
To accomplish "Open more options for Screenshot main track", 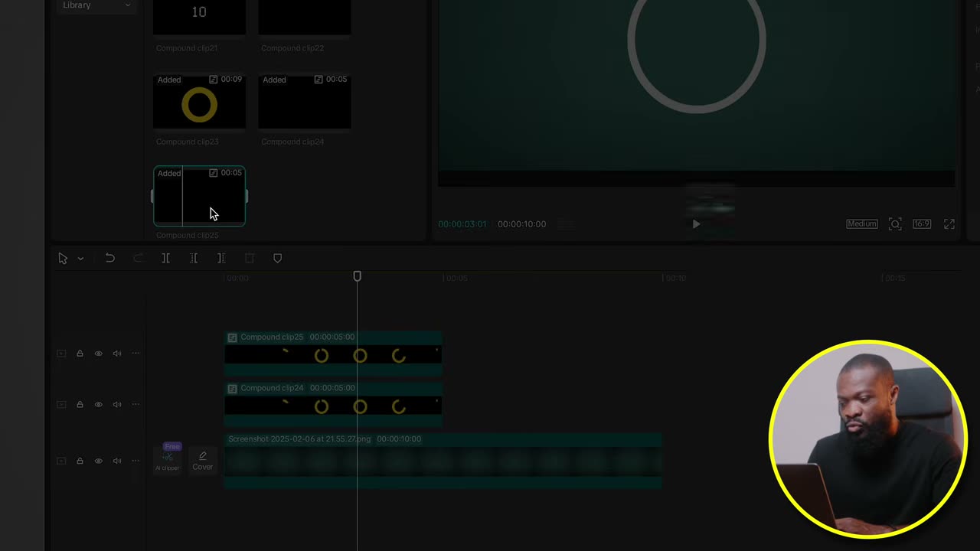I will [136, 461].
